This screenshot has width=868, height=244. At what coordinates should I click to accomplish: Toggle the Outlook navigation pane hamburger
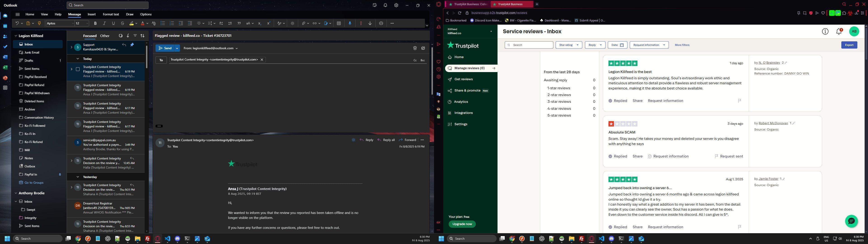tap(18, 14)
